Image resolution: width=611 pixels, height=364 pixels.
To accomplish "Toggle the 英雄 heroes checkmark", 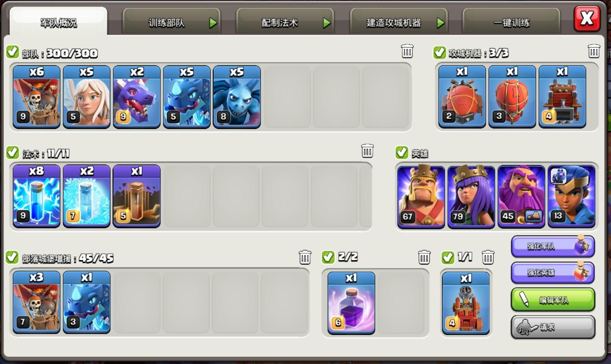I will coord(401,152).
